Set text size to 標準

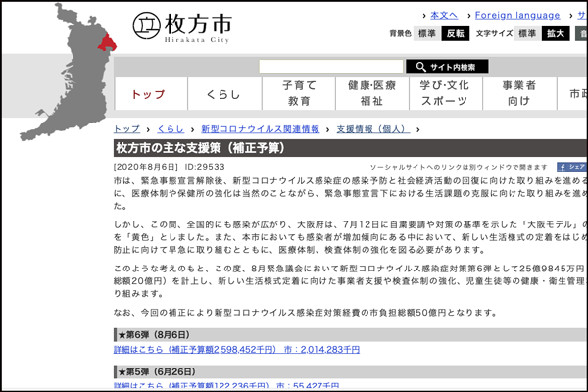pyautogui.click(x=526, y=33)
